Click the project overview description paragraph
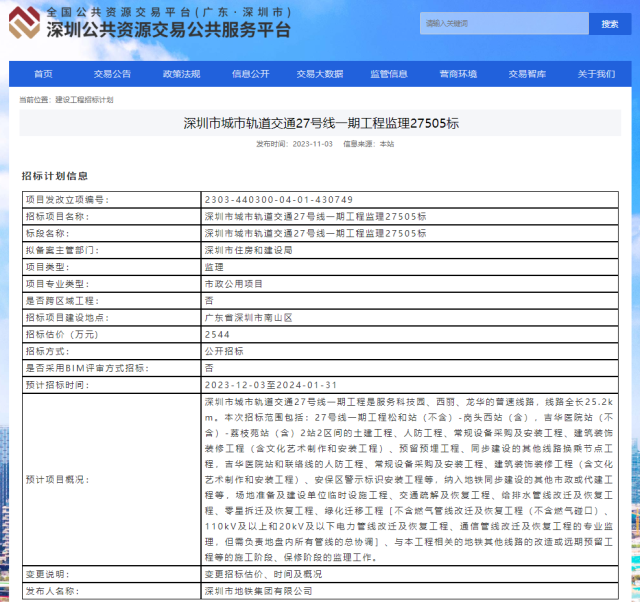Screen dimensions: 640x602 409,480
